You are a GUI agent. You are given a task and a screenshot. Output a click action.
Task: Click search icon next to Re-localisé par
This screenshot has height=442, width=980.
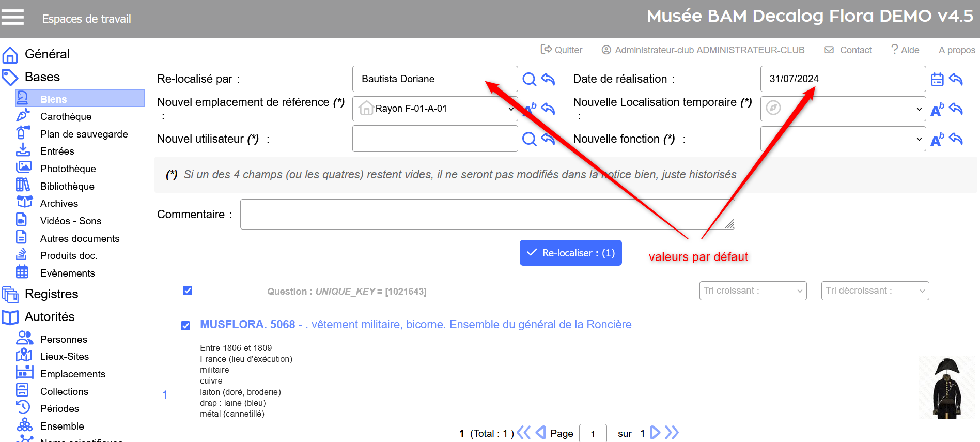(529, 79)
